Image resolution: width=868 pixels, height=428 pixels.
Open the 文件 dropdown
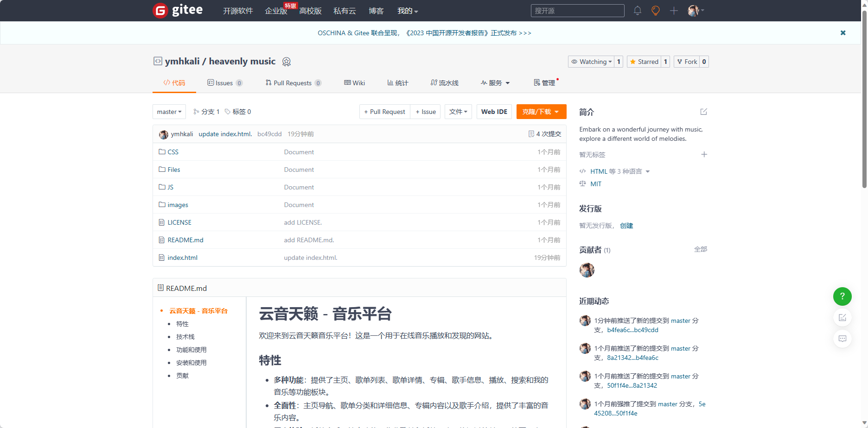[459, 112]
